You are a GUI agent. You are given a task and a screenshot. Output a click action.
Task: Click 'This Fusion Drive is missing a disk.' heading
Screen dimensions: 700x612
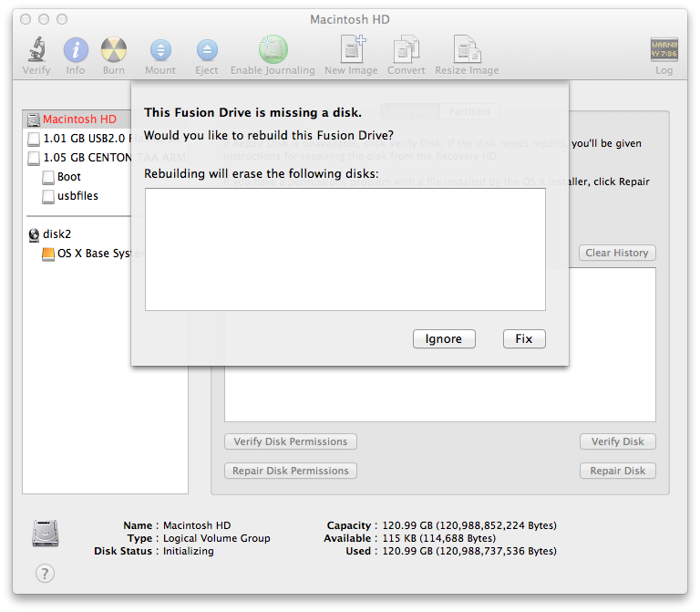(x=252, y=112)
